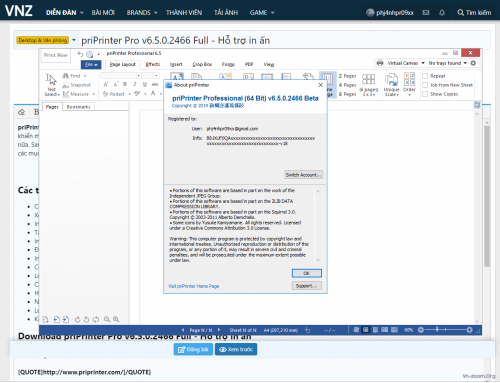The image size is (500, 383).
Task: Click the Redact tool
Action: pos(114,94)
